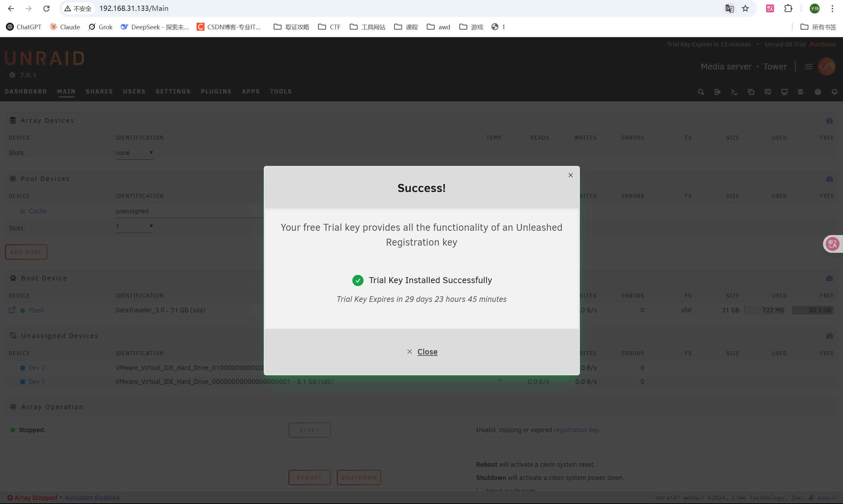Click the logout icon in Unraid toolbar

717,92
